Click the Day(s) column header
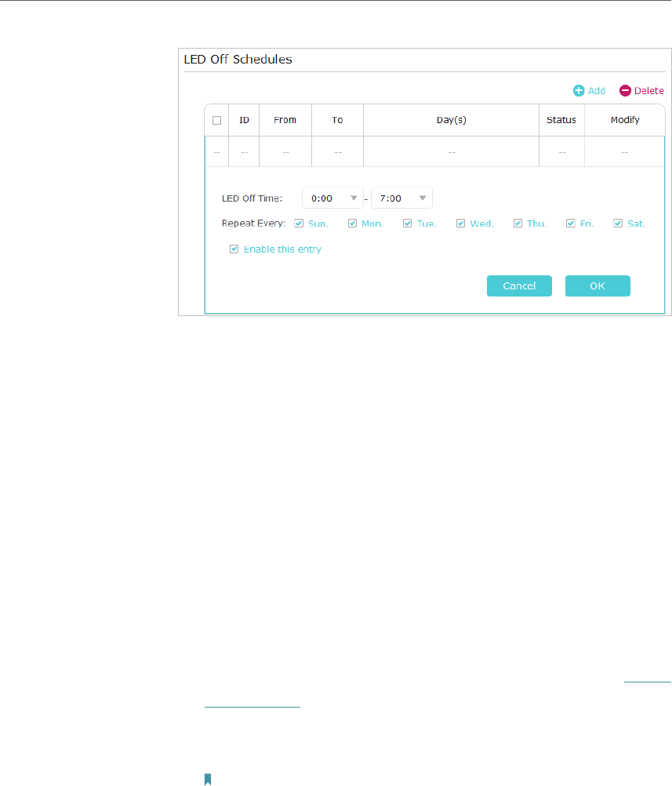672x786 pixels. tap(452, 120)
